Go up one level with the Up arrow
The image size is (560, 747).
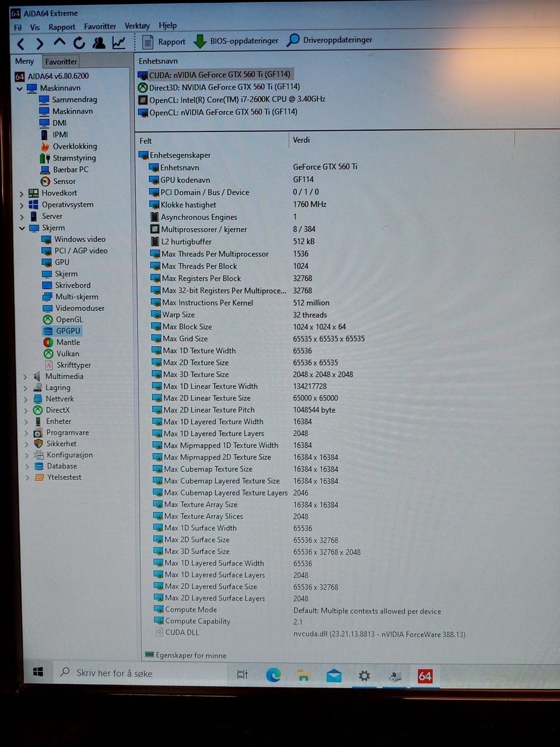tap(60, 43)
